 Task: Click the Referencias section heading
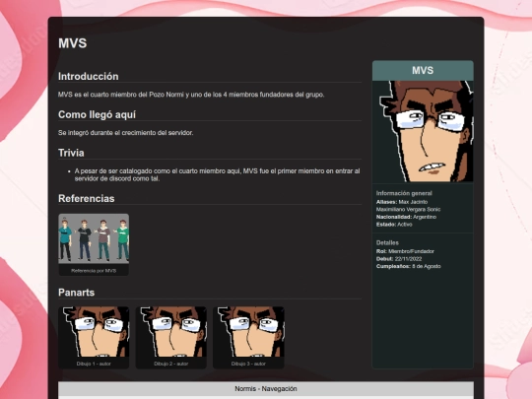coord(87,198)
